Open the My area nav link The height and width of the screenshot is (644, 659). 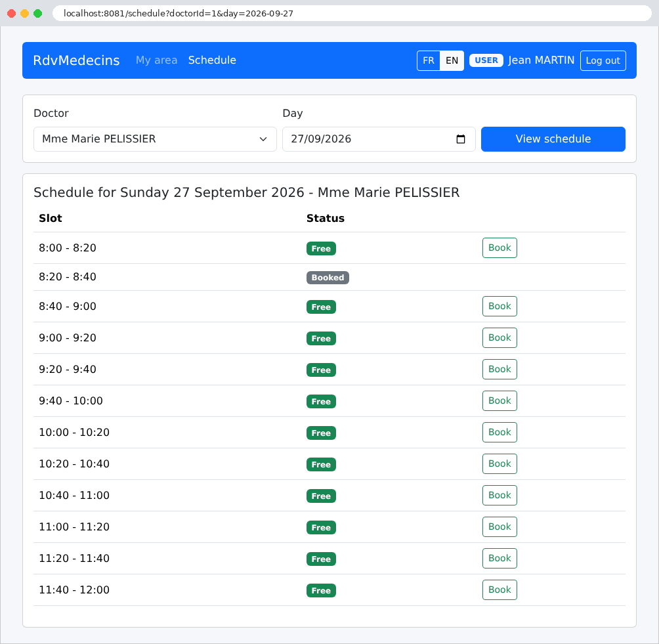click(x=156, y=60)
